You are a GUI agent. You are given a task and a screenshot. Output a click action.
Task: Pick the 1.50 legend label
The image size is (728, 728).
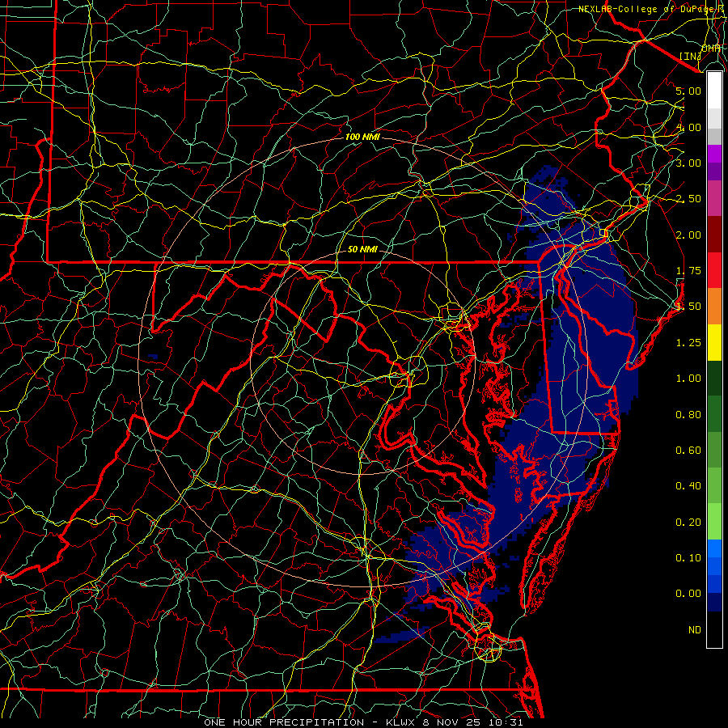[688, 307]
